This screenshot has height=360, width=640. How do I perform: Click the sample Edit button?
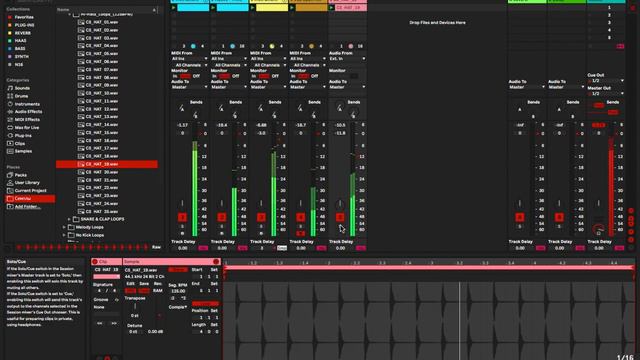click(x=130, y=284)
